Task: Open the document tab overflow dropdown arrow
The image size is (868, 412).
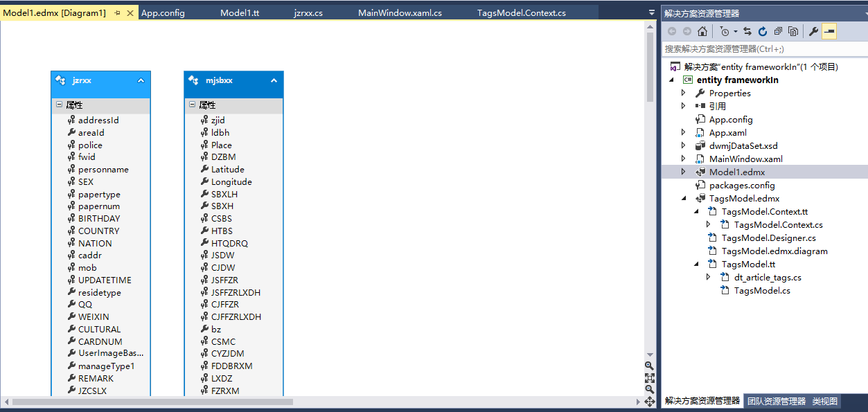Action: pos(651,13)
